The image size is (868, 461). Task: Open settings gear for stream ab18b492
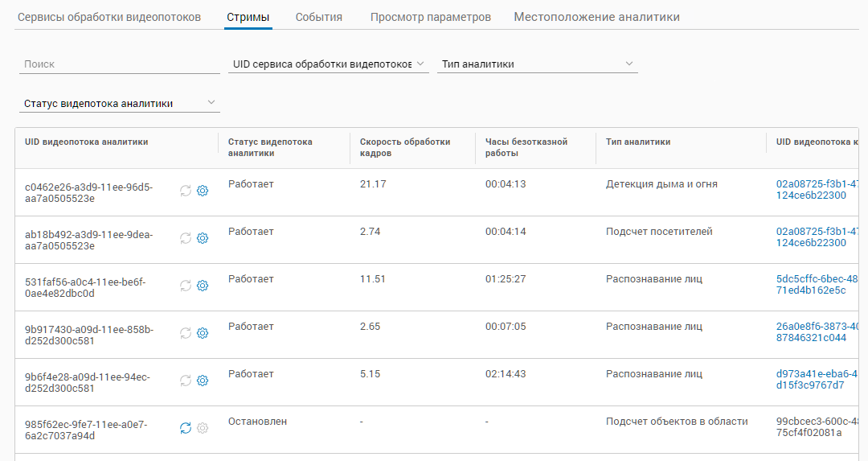[x=203, y=238]
